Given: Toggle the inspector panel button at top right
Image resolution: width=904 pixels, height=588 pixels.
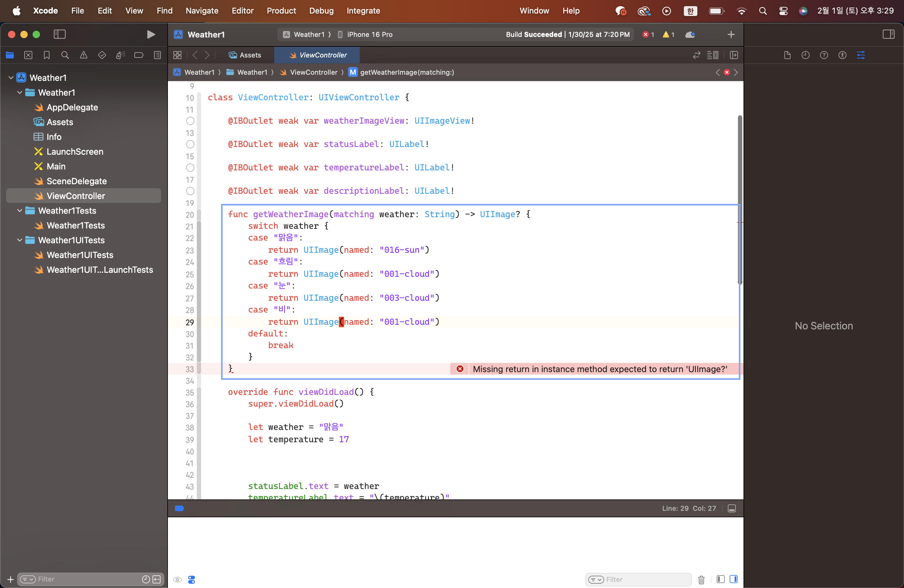Looking at the screenshot, I should [x=888, y=34].
